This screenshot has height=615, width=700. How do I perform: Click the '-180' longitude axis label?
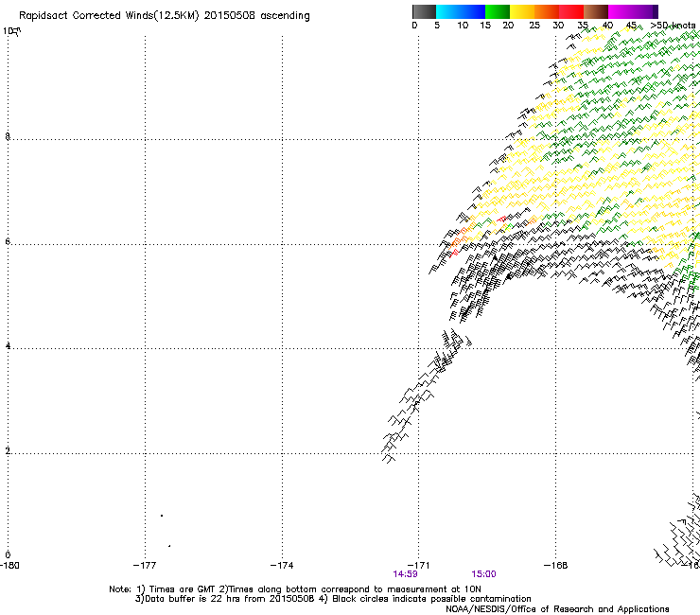[x=9, y=566]
